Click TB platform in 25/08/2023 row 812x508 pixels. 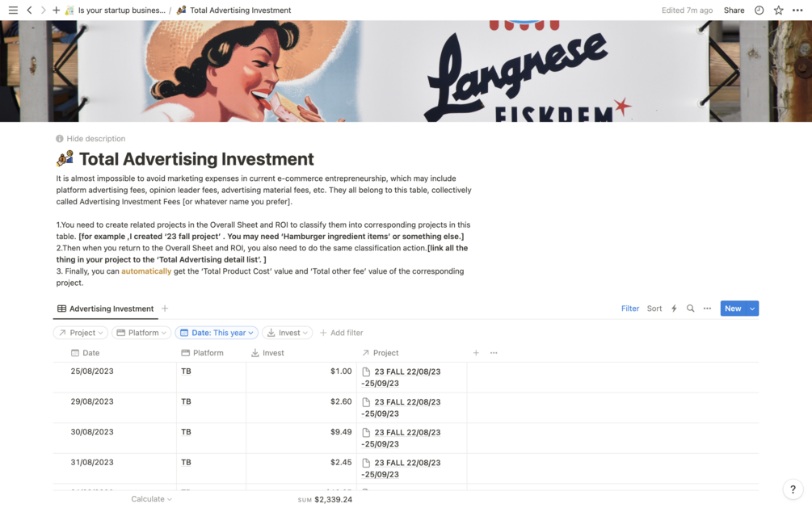pos(186,372)
